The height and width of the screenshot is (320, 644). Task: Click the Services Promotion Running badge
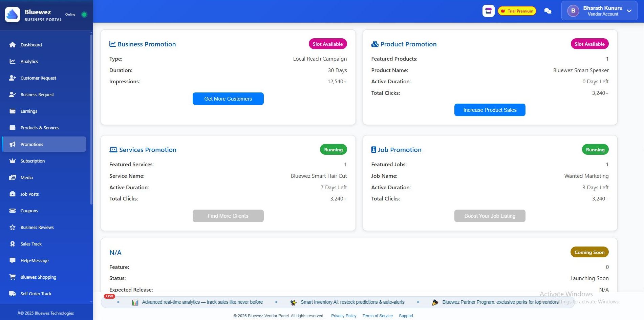334,150
